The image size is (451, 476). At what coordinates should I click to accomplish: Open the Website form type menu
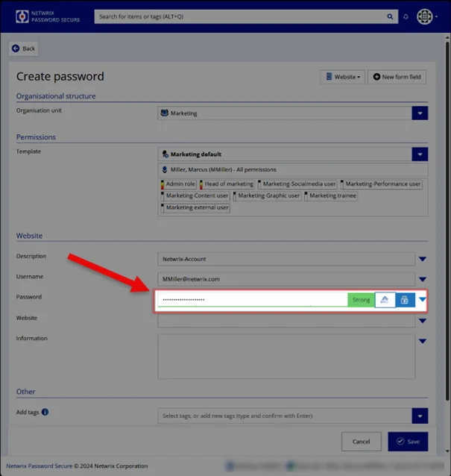(343, 77)
